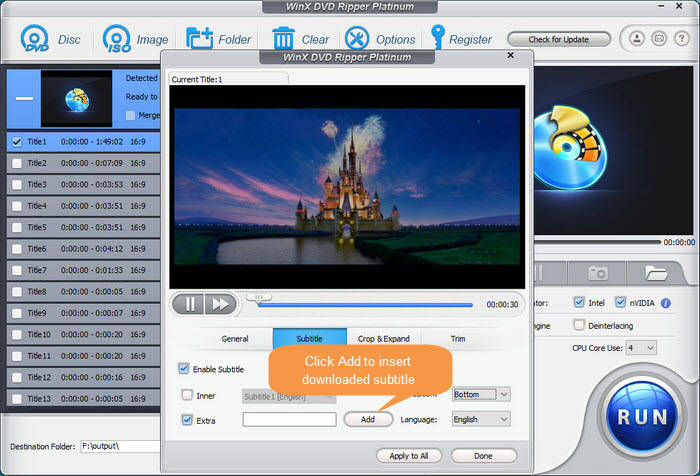This screenshot has width=700, height=476.
Task: Click the preview playback slider handle
Action: [x=258, y=298]
